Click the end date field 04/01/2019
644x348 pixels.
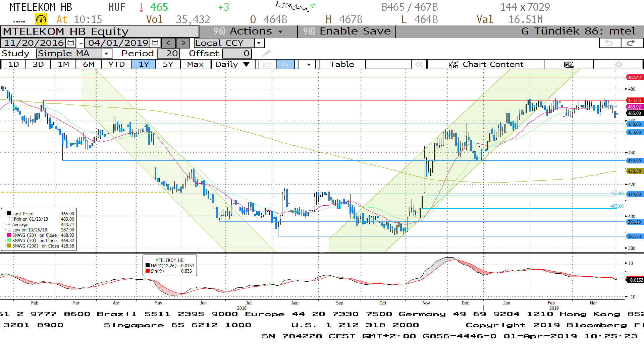[118, 43]
